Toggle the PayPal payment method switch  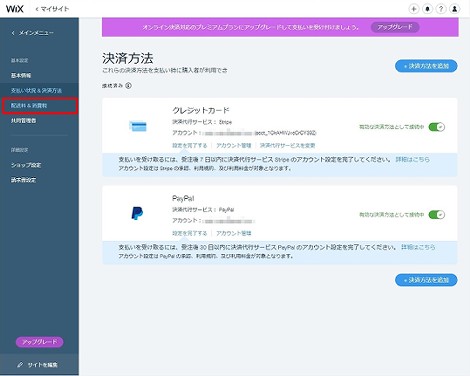pos(437,215)
